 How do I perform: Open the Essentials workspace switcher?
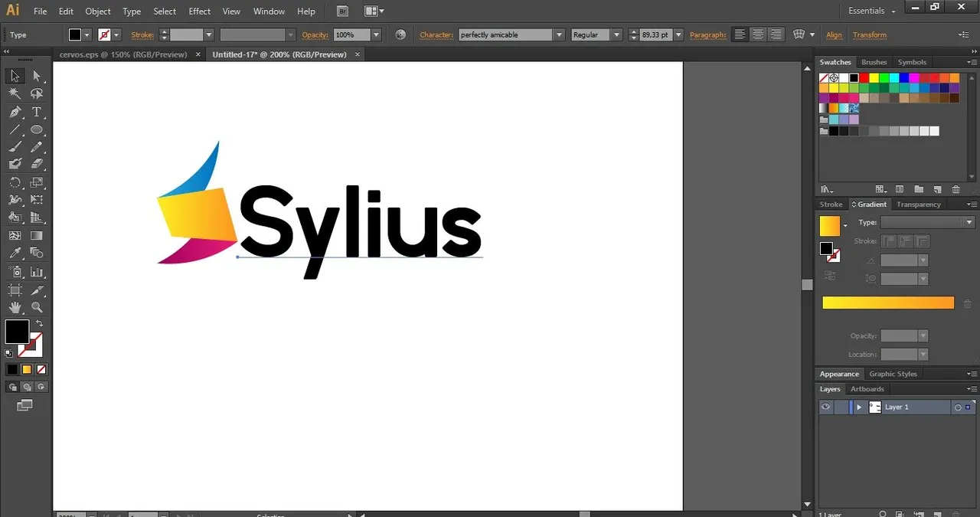click(872, 11)
